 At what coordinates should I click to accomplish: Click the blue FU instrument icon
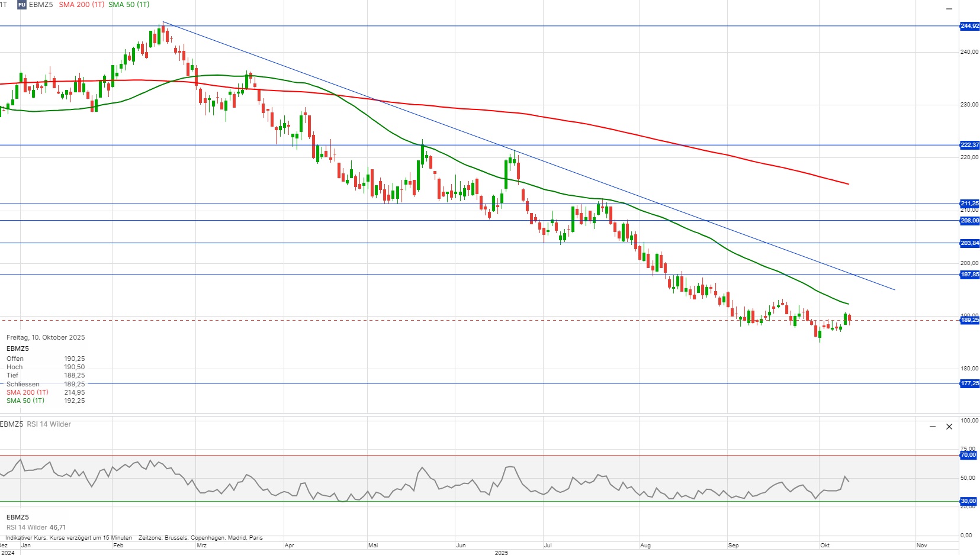(x=22, y=5)
